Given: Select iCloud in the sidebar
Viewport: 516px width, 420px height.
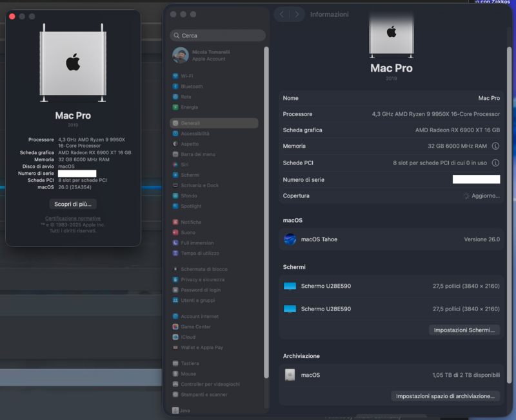Looking at the screenshot, I should [x=188, y=337].
